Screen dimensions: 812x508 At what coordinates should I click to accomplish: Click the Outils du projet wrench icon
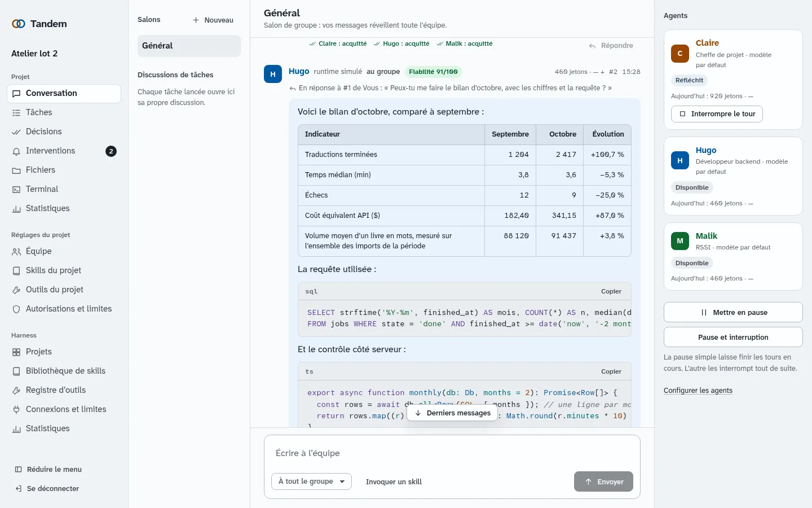coord(16,290)
